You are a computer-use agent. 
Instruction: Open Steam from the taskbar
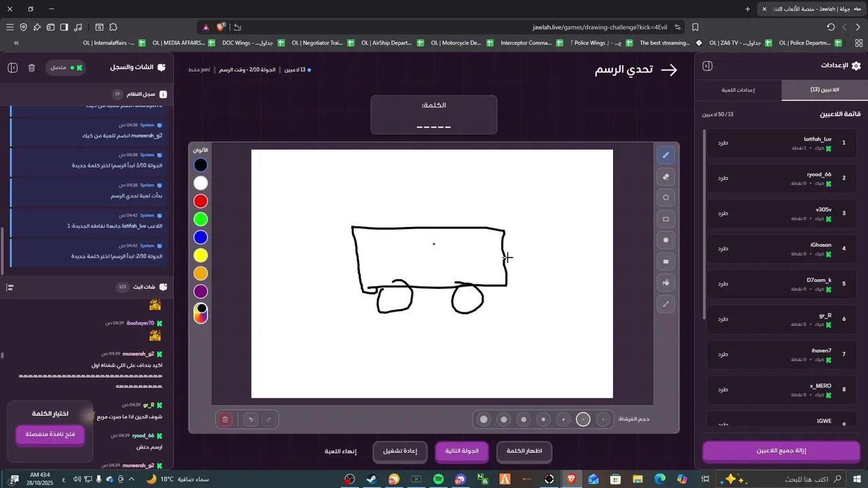(372, 479)
